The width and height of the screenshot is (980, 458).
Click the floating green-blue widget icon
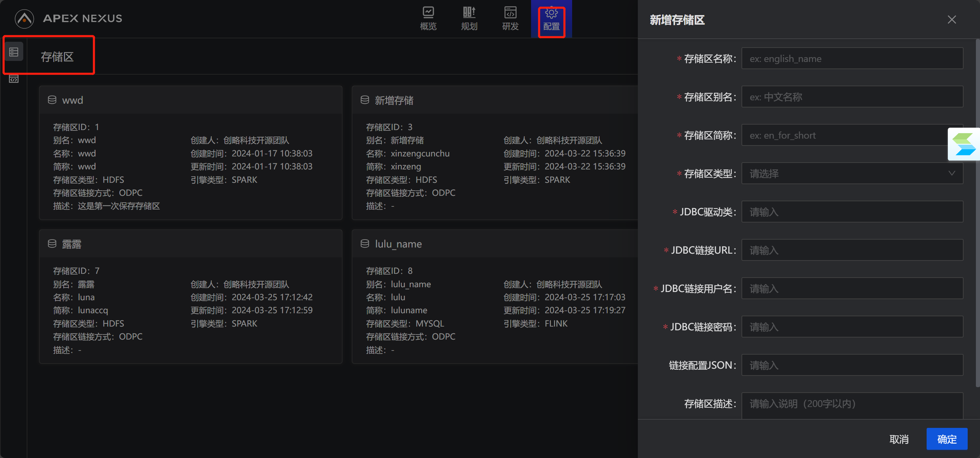click(x=963, y=144)
